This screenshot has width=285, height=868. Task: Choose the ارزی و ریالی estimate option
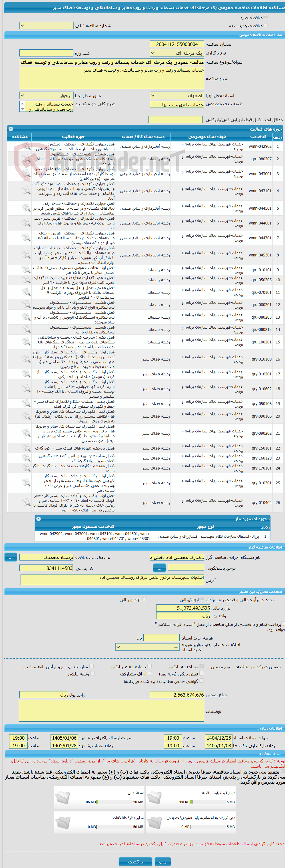pyautogui.click(x=144, y=600)
